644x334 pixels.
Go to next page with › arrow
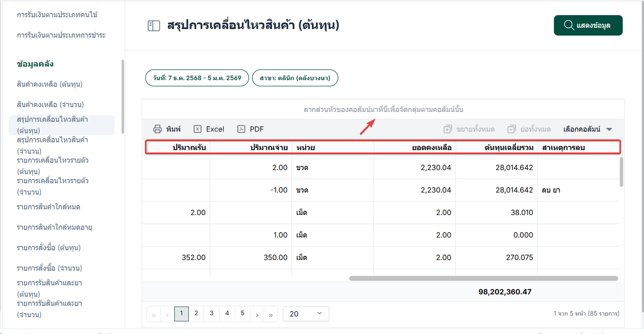click(x=257, y=314)
